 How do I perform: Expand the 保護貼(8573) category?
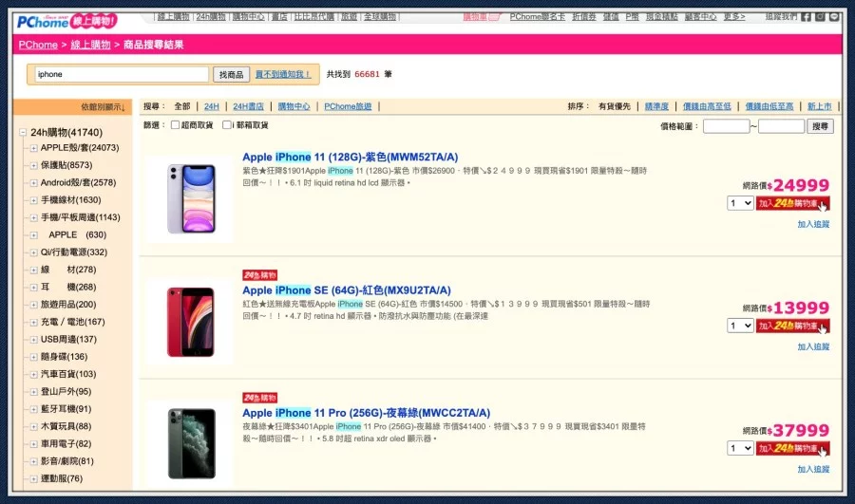34,166
